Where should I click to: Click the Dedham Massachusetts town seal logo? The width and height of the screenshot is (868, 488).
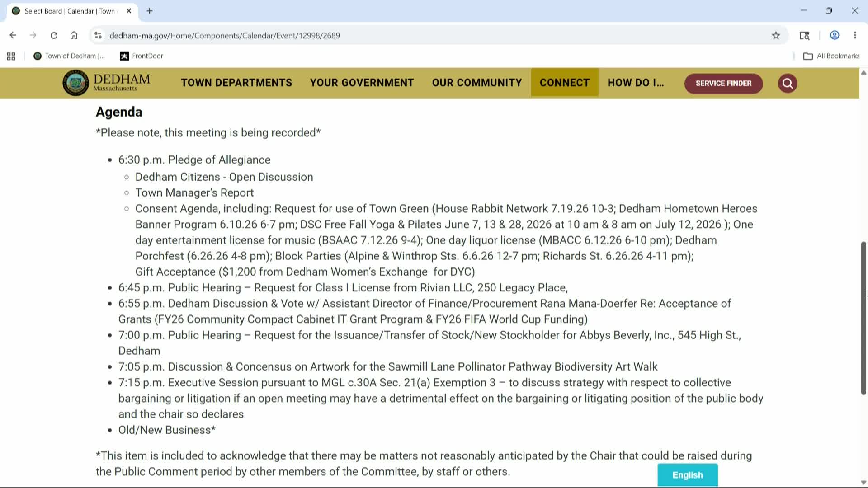[x=75, y=83]
